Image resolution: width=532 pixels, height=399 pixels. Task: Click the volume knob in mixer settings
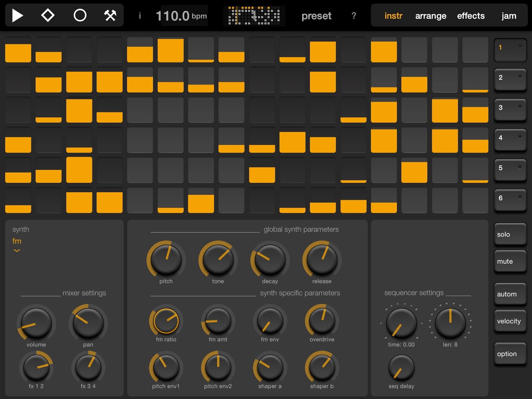(36, 323)
